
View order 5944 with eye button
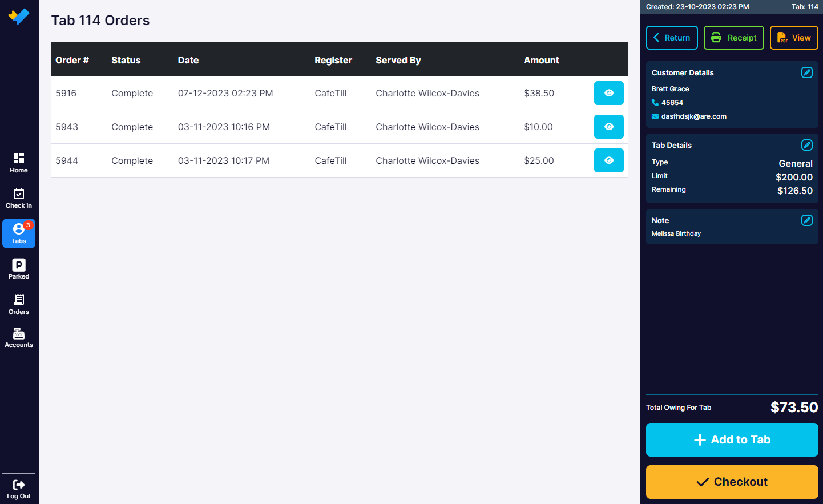pos(608,160)
